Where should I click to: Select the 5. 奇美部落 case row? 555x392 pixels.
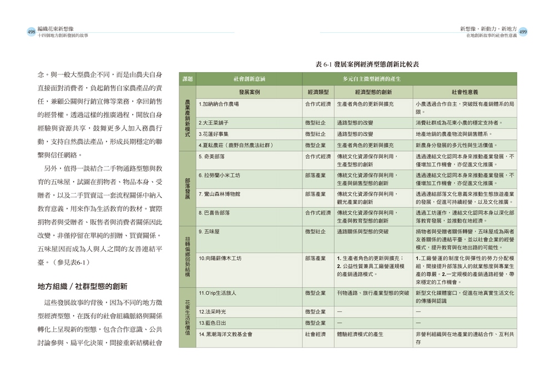click(x=356, y=160)
